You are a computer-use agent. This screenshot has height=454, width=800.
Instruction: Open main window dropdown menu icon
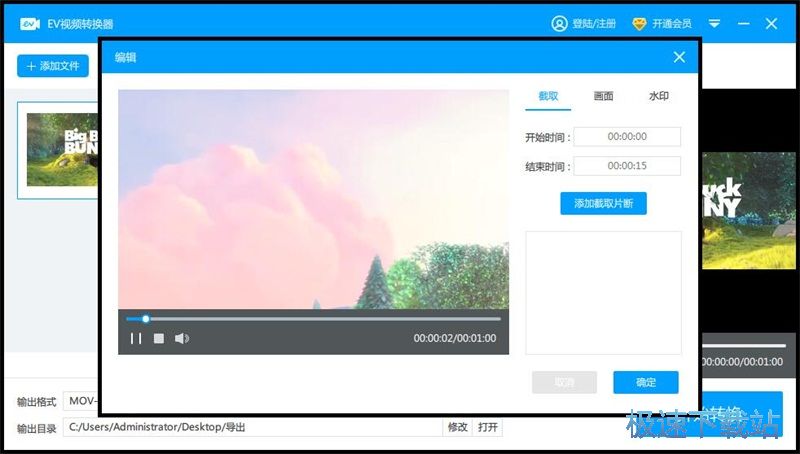714,23
